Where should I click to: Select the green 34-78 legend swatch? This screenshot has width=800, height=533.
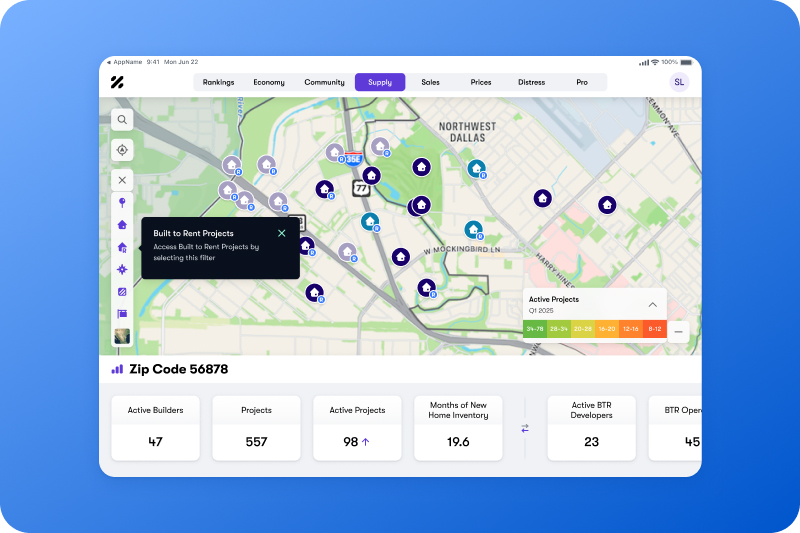[535, 329]
